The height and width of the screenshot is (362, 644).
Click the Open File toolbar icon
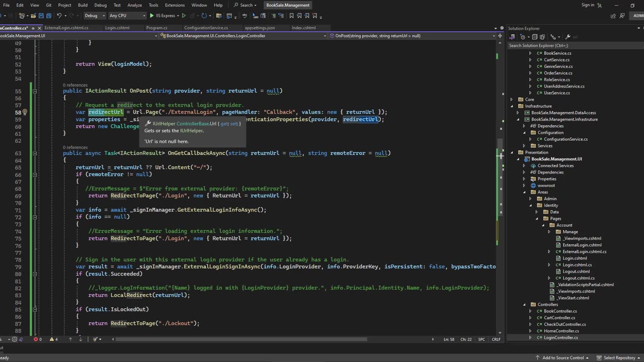tap(33, 16)
